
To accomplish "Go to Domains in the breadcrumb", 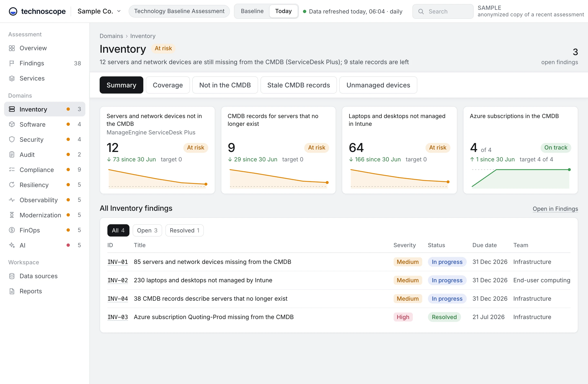I will pyautogui.click(x=111, y=36).
